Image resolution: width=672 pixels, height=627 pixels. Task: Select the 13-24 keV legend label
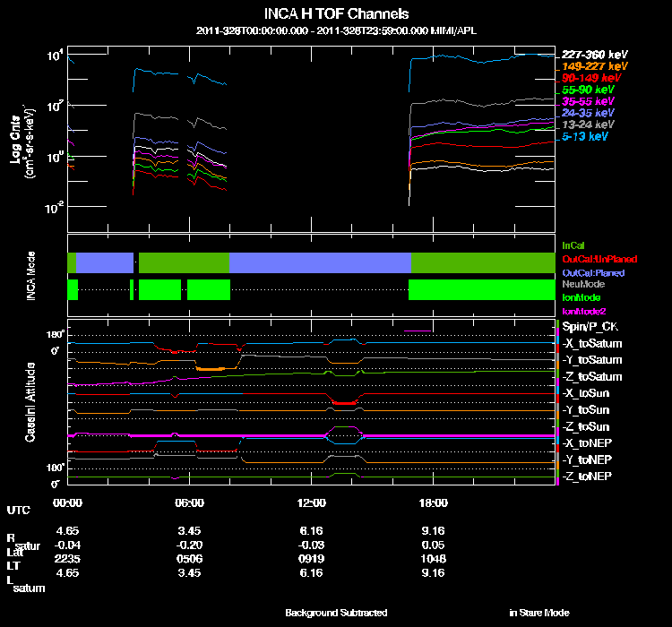pyautogui.click(x=588, y=125)
